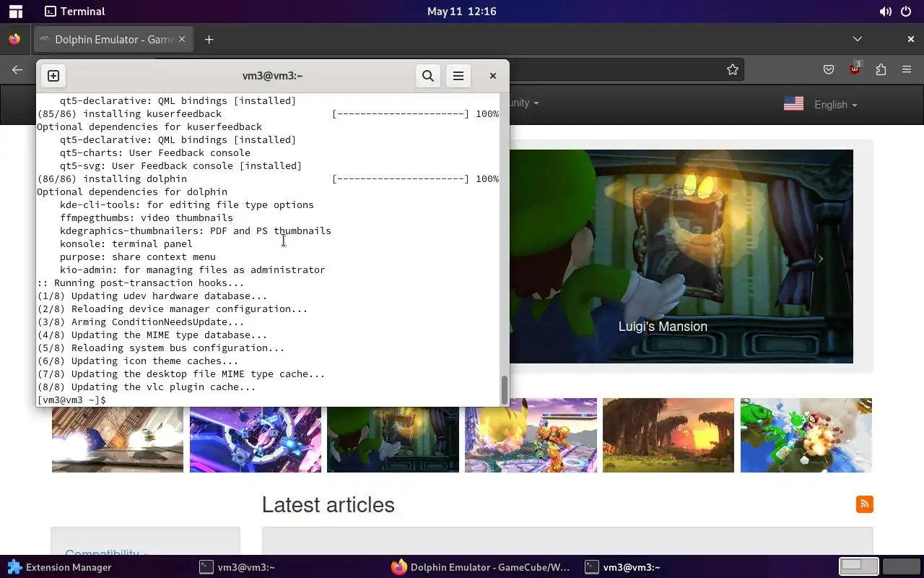The width and height of the screenshot is (924, 578).
Task: Select the Luigi's Mansion small thumbnail
Action: 393,439
